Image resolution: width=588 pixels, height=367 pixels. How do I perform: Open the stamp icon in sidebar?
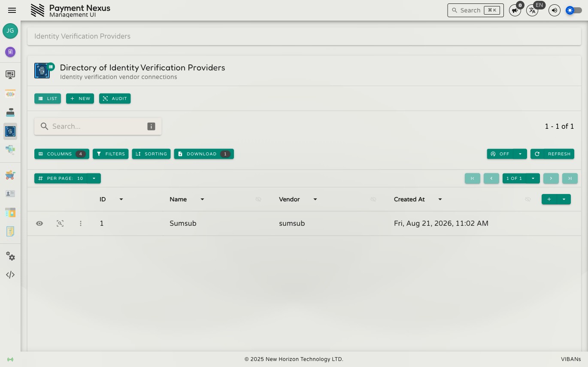pos(10,112)
